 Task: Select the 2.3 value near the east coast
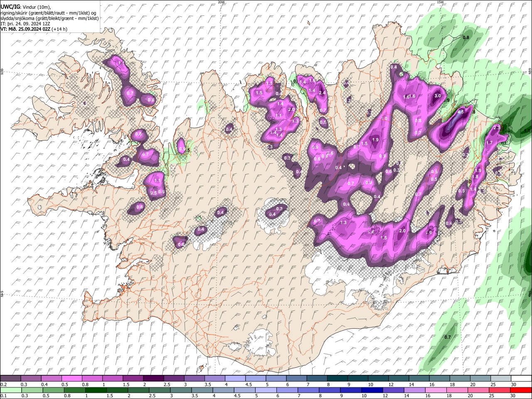click(x=496, y=128)
